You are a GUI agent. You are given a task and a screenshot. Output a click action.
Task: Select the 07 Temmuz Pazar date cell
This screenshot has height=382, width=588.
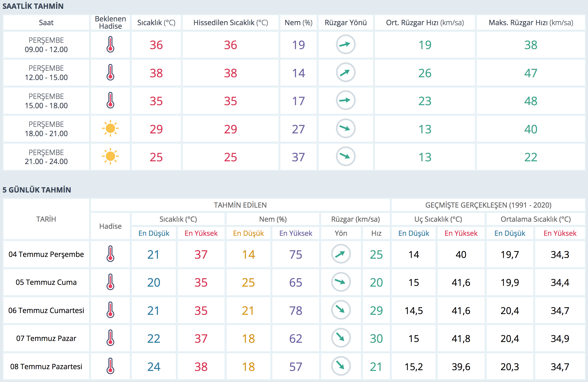[x=46, y=338]
